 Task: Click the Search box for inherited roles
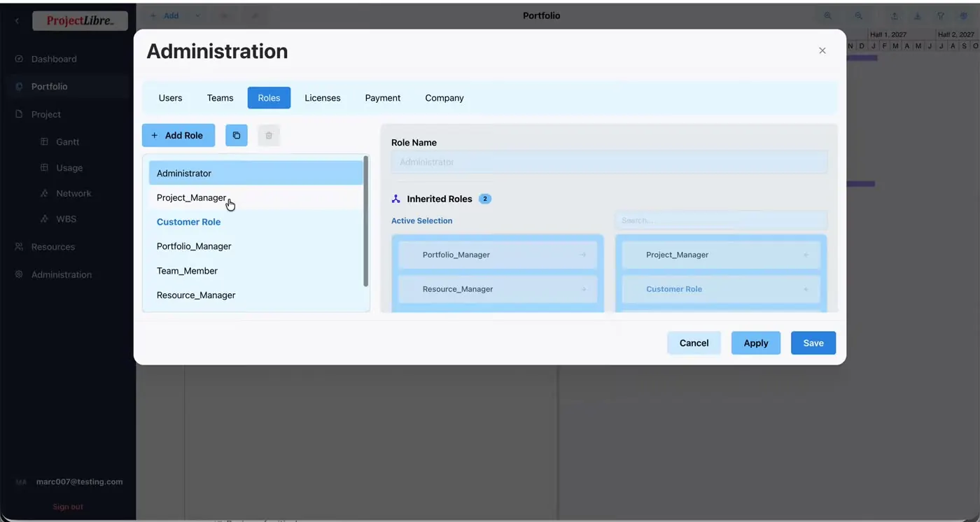tap(721, 220)
